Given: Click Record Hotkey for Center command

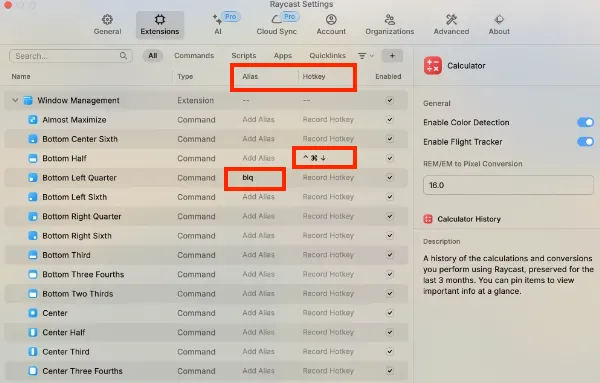Looking at the screenshot, I should [x=328, y=313].
